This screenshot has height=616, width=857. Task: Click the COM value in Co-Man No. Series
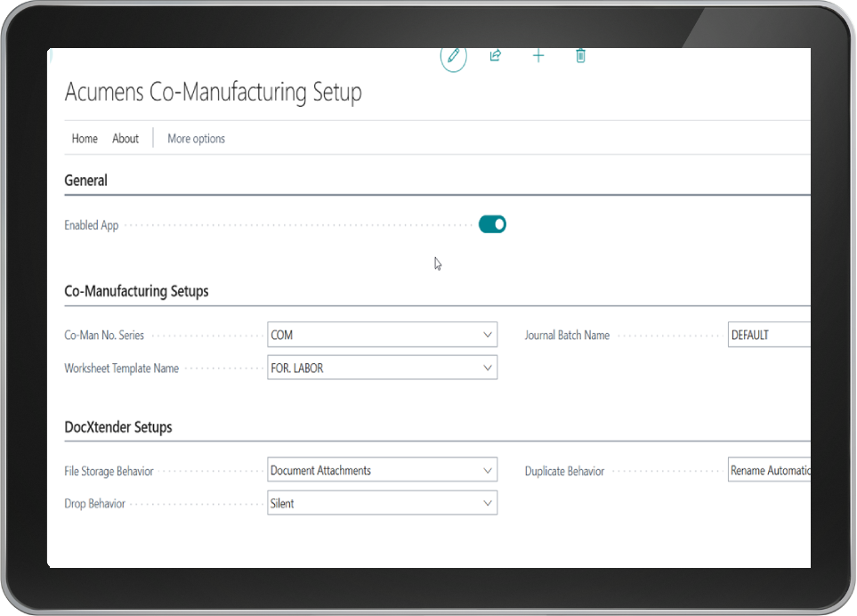pyautogui.click(x=282, y=335)
